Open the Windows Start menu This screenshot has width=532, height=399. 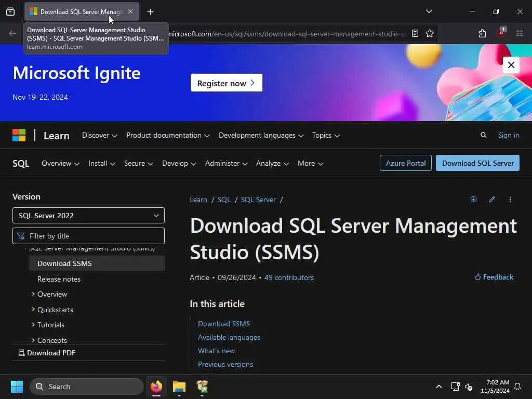click(17, 387)
